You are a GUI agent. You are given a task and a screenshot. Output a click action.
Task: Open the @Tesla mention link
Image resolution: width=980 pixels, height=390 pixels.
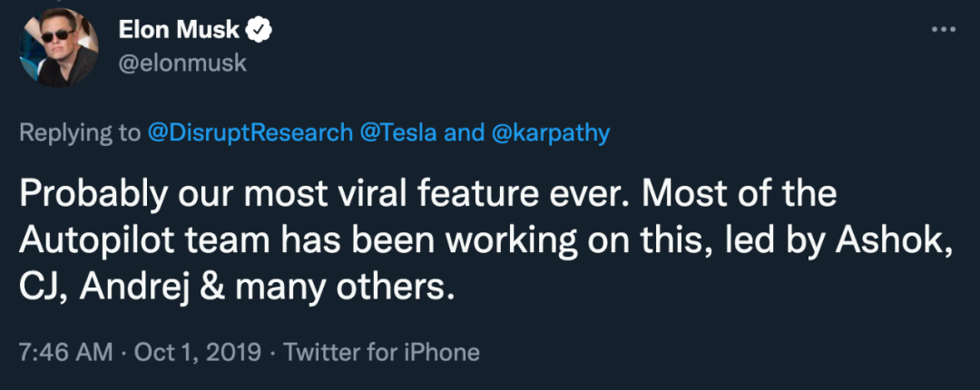pos(398,133)
